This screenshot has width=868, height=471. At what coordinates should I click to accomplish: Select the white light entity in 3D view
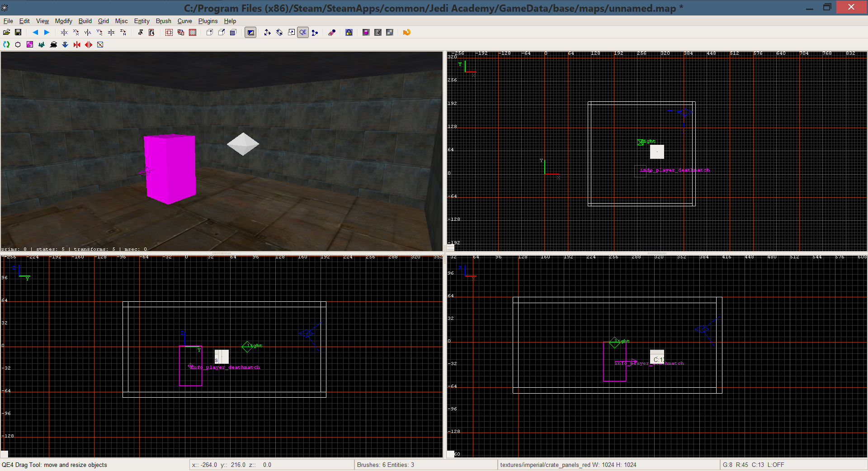pyautogui.click(x=243, y=144)
